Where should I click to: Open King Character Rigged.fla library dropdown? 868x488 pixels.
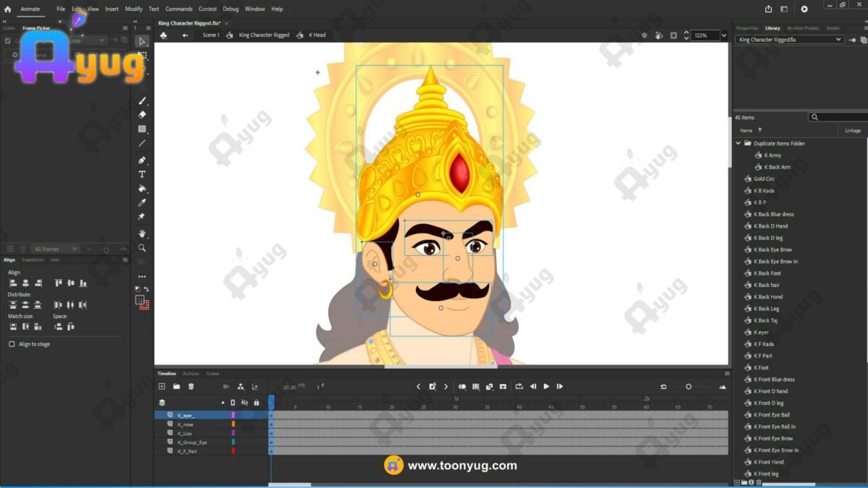coord(789,40)
